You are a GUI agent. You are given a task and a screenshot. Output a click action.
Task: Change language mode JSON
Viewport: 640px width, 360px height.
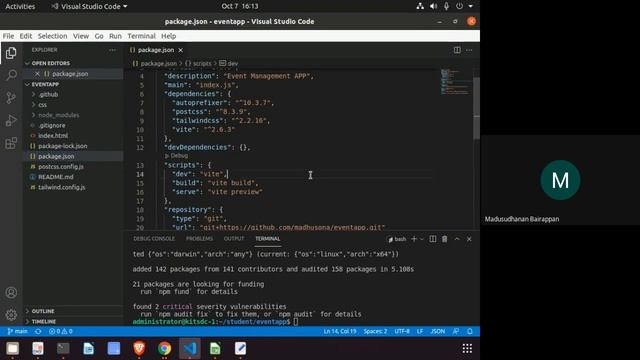[x=438, y=331]
